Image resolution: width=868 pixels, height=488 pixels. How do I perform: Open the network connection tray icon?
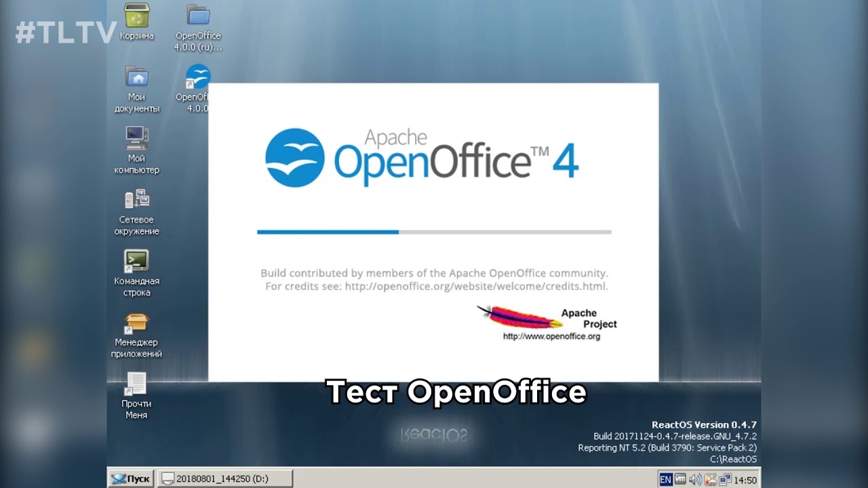725,480
